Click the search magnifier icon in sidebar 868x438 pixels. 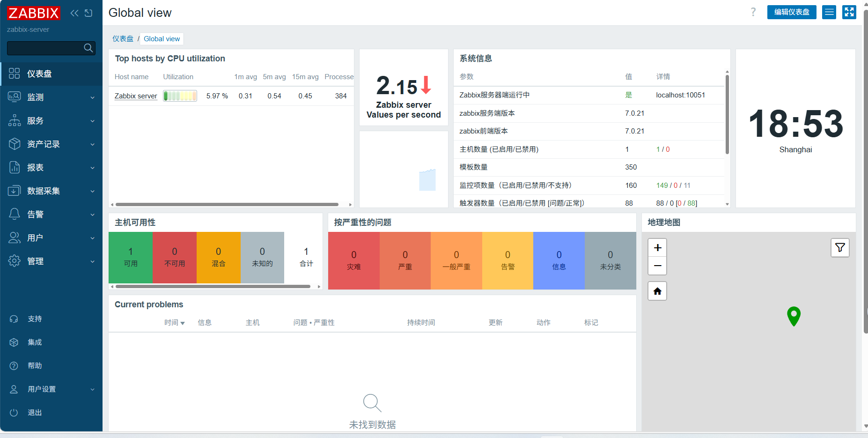point(88,48)
